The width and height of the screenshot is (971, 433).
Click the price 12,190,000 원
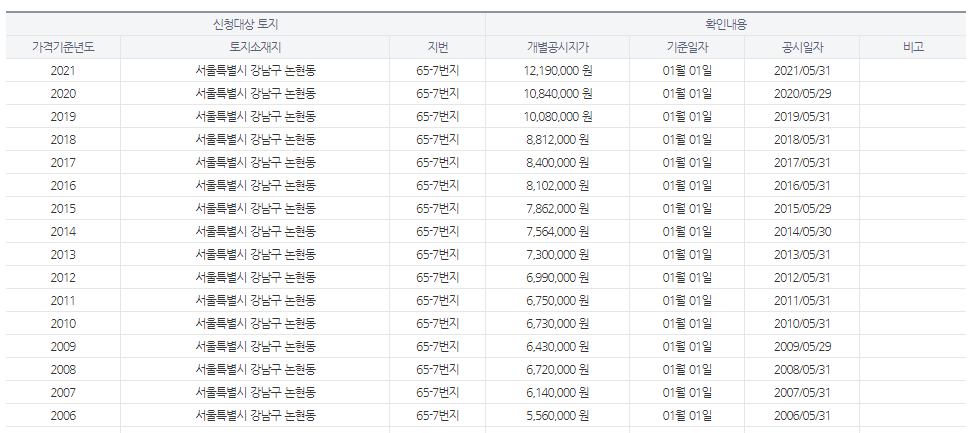[557, 71]
